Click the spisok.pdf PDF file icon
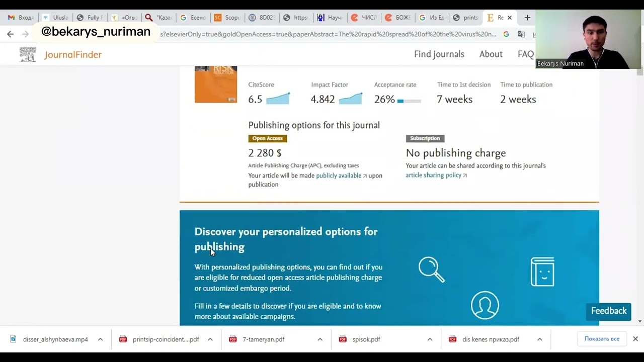This screenshot has width=644, height=362. tap(343, 339)
